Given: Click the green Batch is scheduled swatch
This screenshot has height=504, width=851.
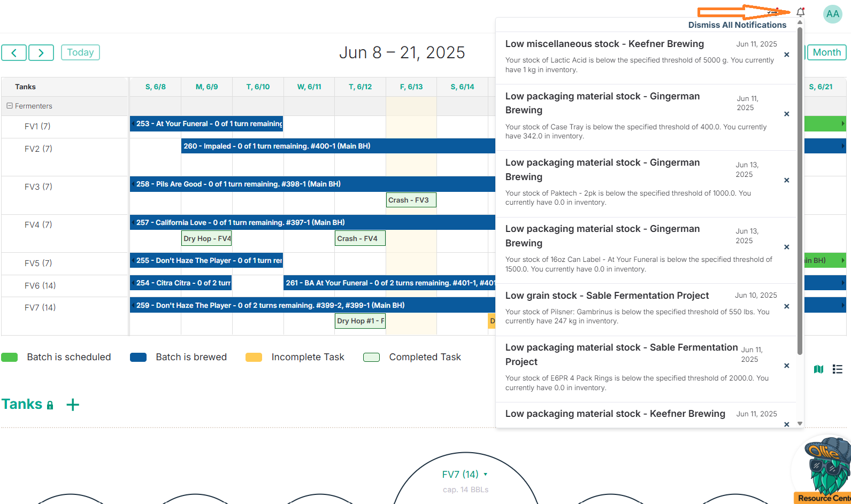Looking at the screenshot, I should pos(10,357).
